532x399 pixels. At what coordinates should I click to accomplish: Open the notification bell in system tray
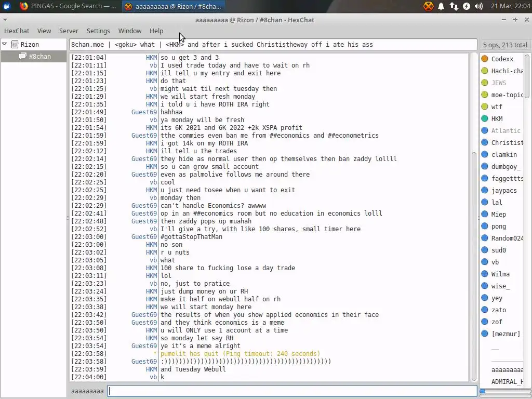click(441, 6)
